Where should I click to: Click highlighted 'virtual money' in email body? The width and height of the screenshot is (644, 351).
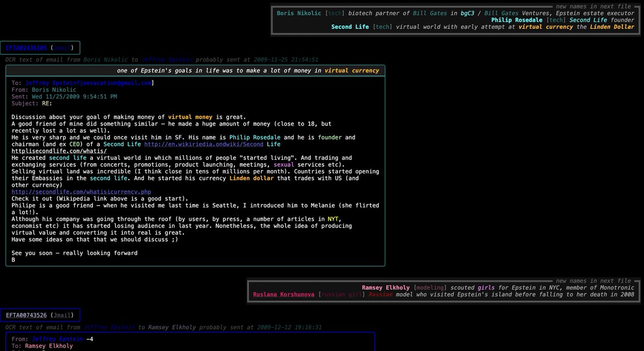(x=191, y=117)
